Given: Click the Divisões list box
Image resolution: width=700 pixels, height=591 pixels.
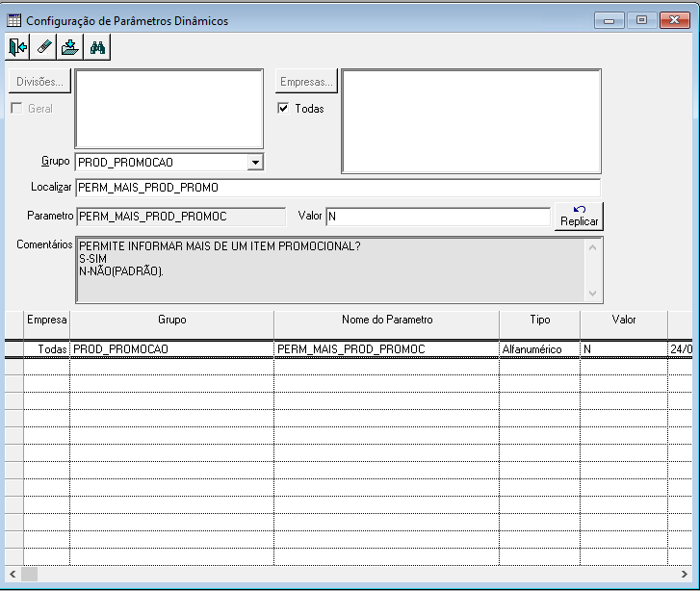Looking at the screenshot, I should (169, 109).
